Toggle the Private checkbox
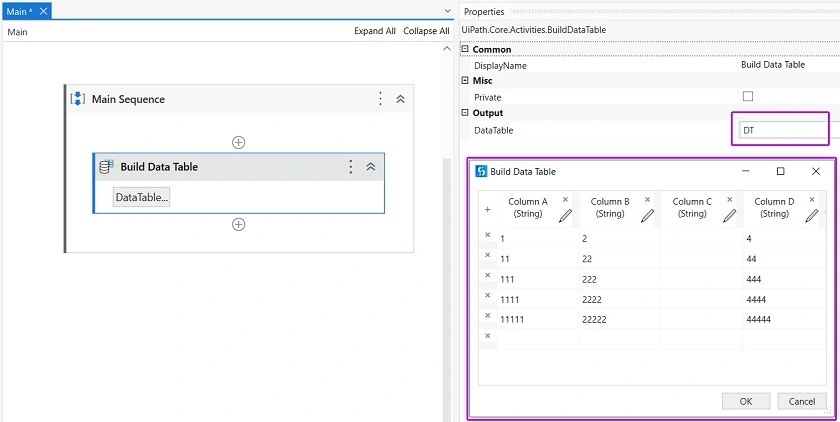Image resolution: width=840 pixels, height=422 pixels. point(748,96)
